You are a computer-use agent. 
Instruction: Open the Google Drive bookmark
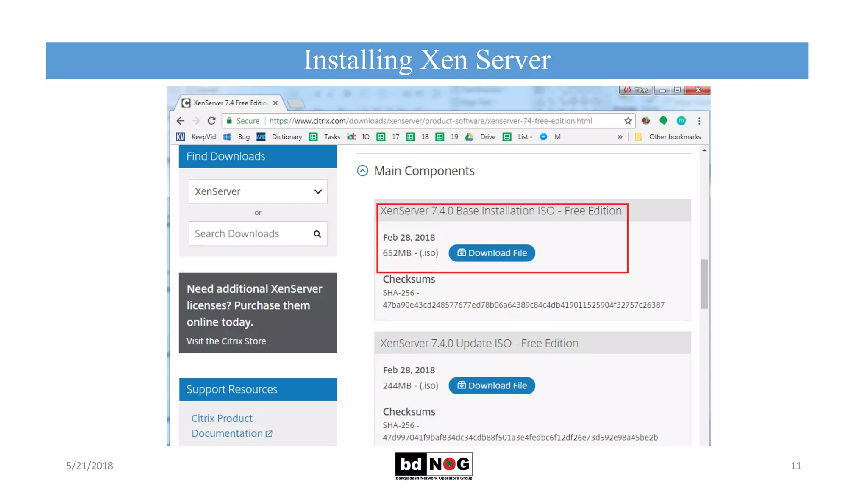click(480, 137)
